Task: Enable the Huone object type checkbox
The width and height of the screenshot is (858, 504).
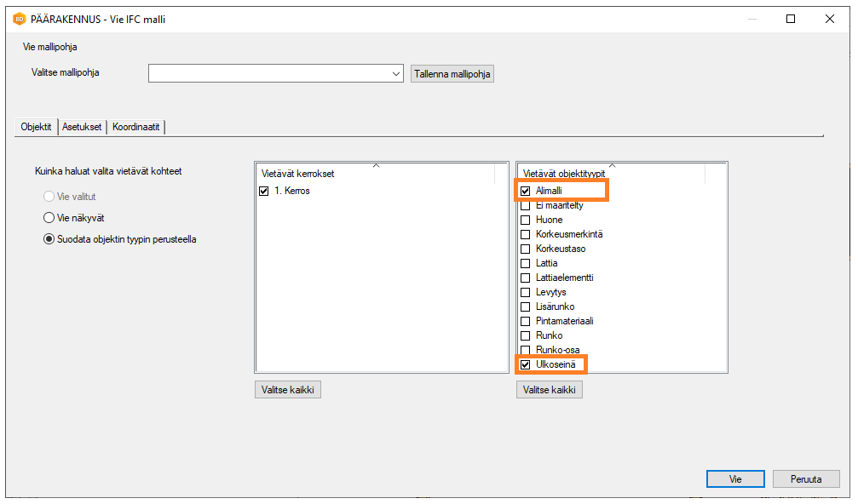Action: pyautogui.click(x=526, y=220)
